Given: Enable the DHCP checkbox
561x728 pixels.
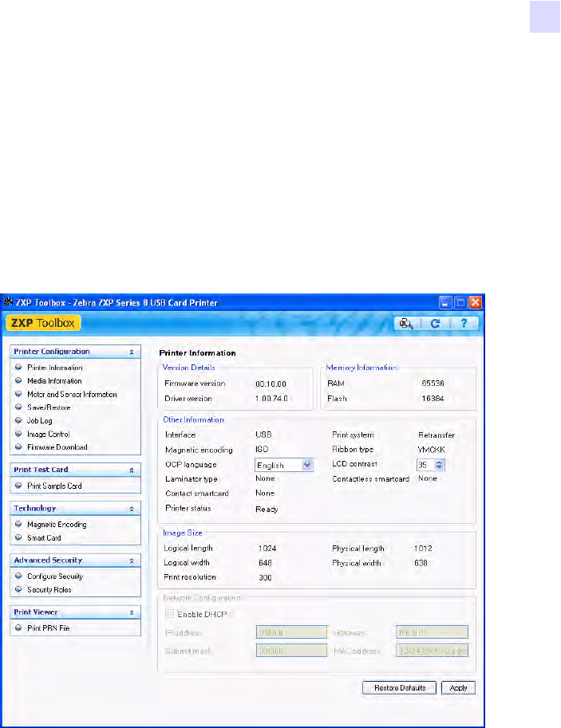Looking at the screenshot, I should point(170,614).
